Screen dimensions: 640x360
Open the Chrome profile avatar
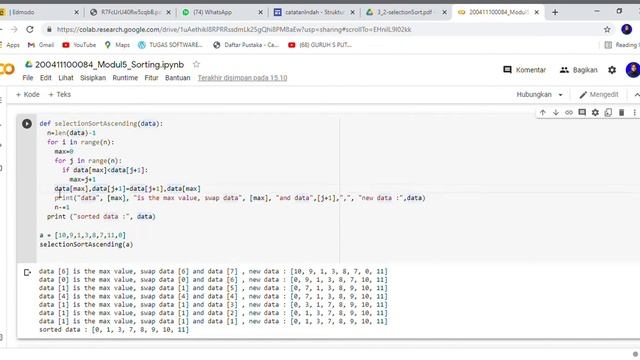click(x=627, y=29)
